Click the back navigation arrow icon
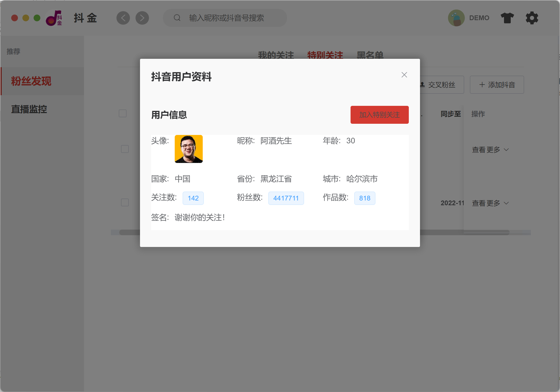The width and height of the screenshot is (560, 392). (x=123, y=18)
